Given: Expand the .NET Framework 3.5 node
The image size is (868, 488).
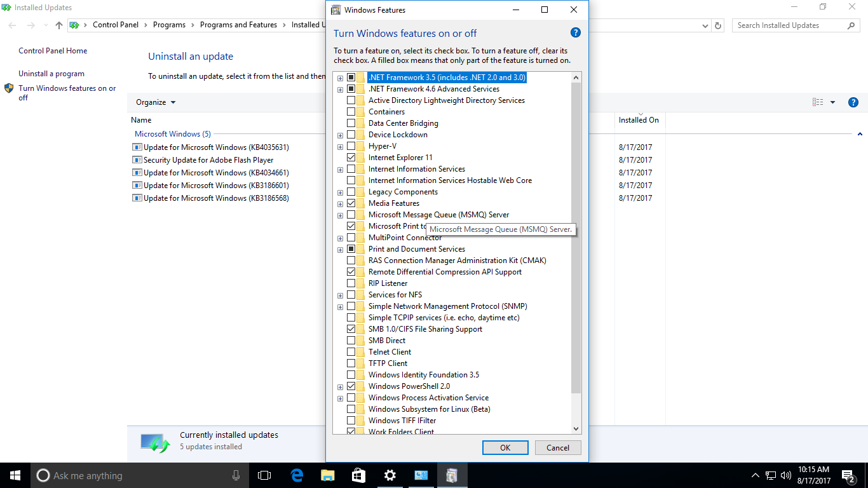Looking at the screenshot, I should click(341, 78).
